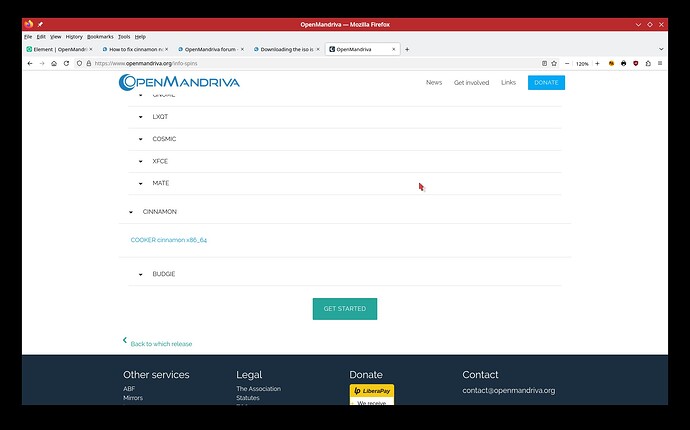Expand the MATE section
The width and height of the screenshot is (690, 430).
point(345,183)
